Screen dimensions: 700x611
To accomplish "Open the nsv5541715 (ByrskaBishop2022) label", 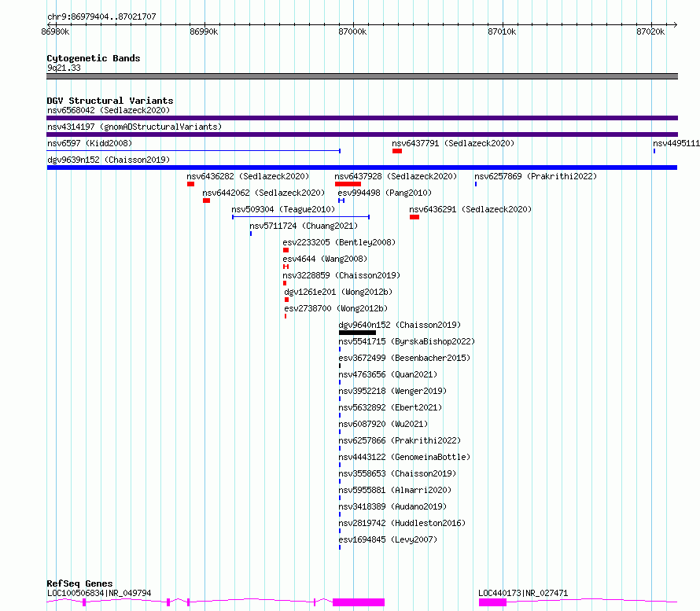I will [x=407, y=341].
